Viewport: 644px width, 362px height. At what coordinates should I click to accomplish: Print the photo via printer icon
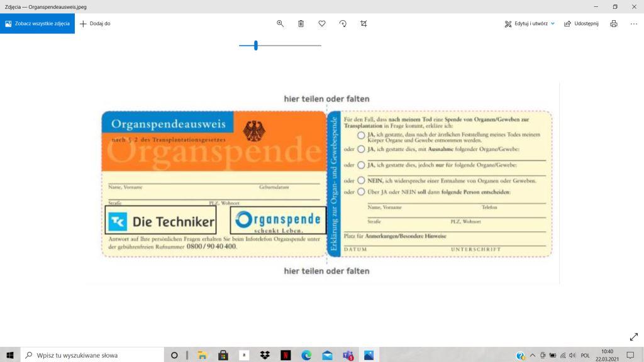tap(614, 23)
